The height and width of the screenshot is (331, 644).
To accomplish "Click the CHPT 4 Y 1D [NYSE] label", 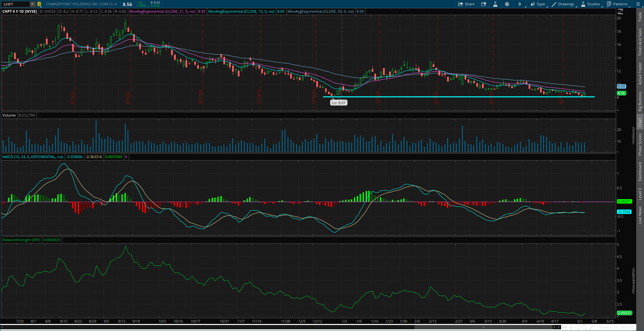I will (x=20, y=11).
